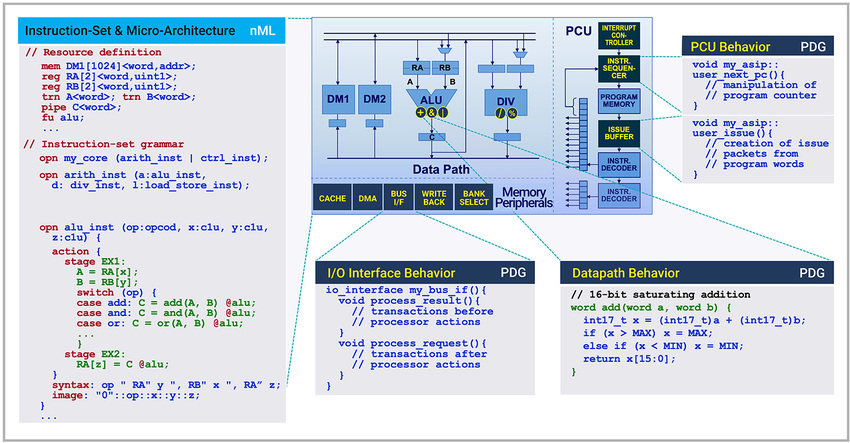Viewport: 850px width, 443px height.
Task: Click the ALU ampersand operator icon
Action: coord(432,113)
